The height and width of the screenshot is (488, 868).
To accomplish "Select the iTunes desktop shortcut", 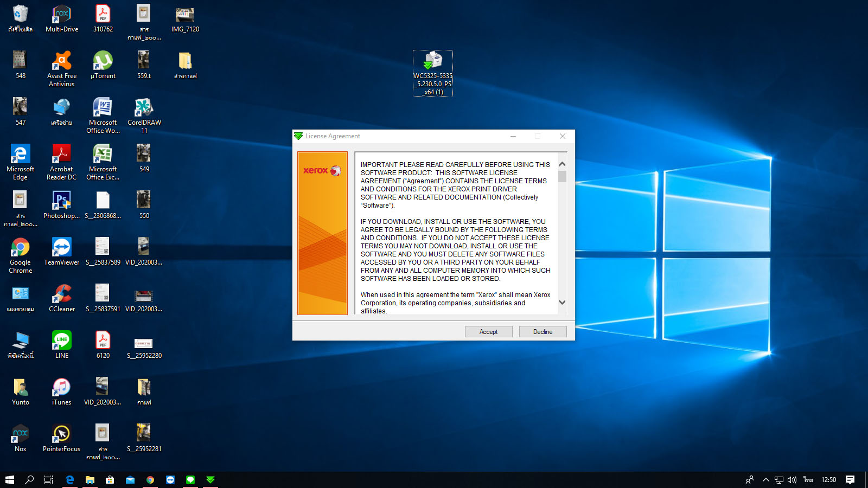I will pyautogui.click(x=61, y=388).
